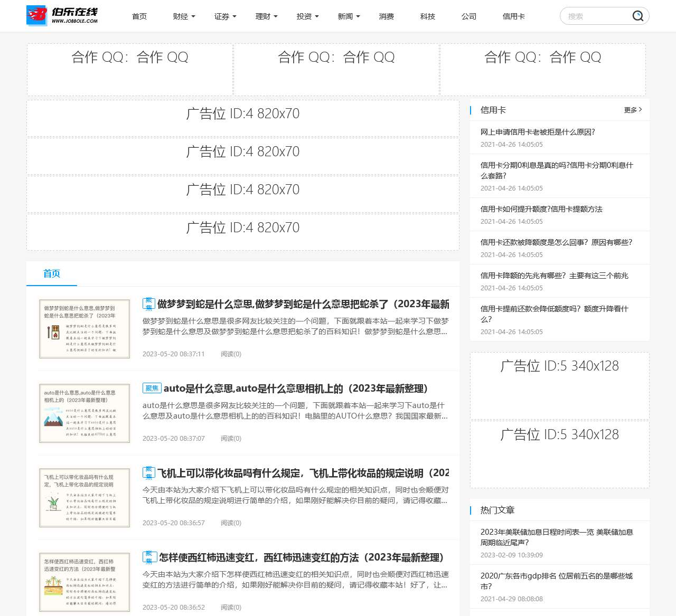Open 信用卡还款被降额度是怎么回事 article
Viewport: 676px width, 616px height.
(x=556, y=242)
